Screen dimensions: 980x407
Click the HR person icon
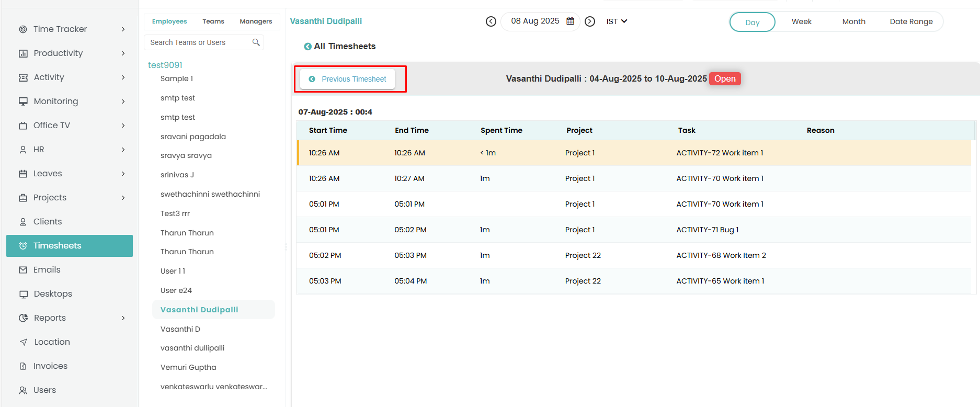[x=23, y=150]
